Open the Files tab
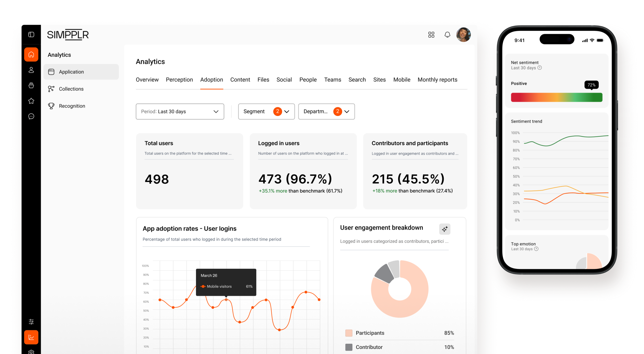Viewport: 644px width, 354px height. tap(263, 80)
